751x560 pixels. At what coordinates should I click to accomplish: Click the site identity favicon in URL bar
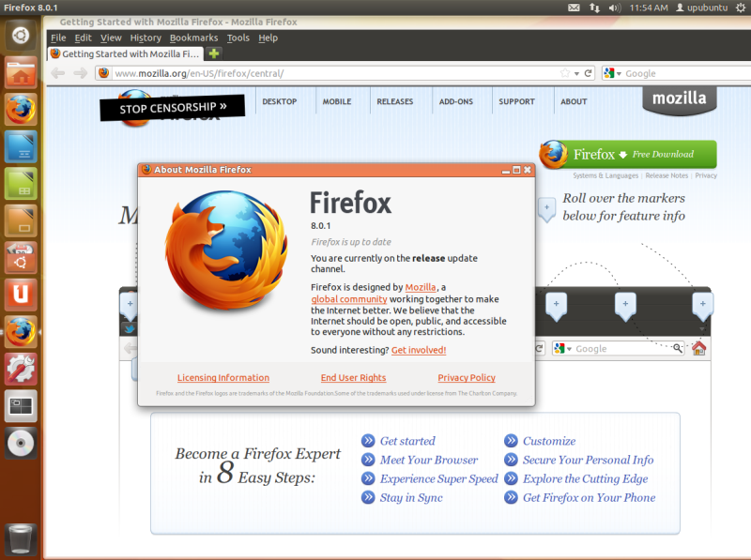click(x=103, y=73)
